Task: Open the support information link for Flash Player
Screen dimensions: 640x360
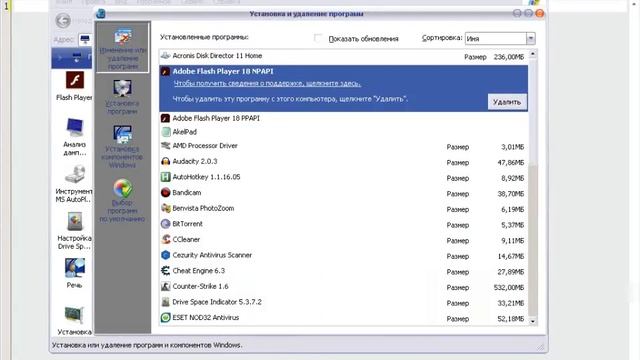Action: (x=267, y=83)
